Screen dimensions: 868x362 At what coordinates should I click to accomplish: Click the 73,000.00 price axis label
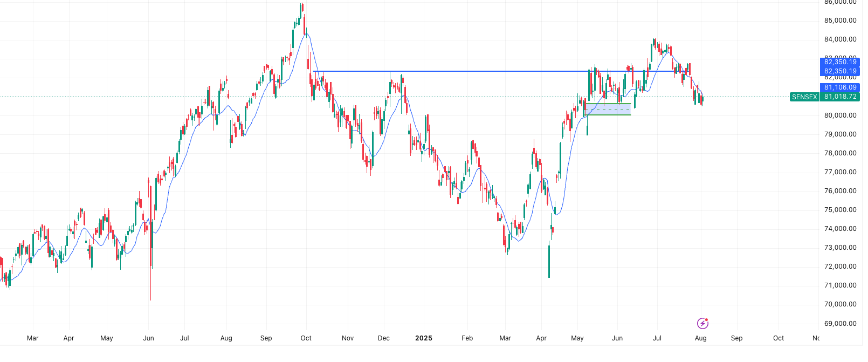click(x=840, y=248)
